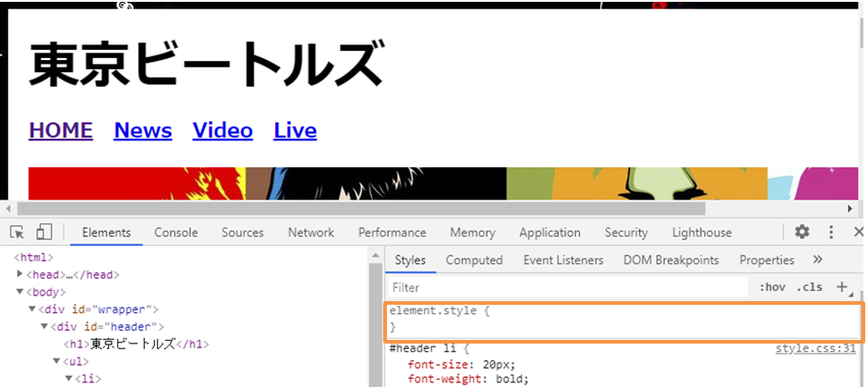Image resolution: width=868 pixels, height=387 pixels.
Task: Switch to the Console tab
Action: pyautogui.click(x=176, y=233)
